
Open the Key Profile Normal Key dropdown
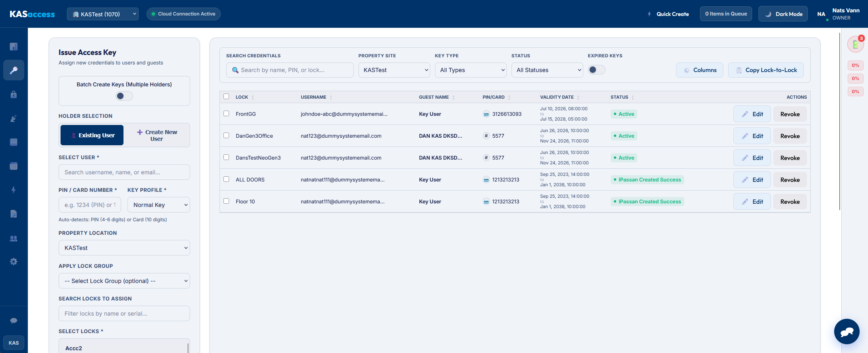pos(159,205)
